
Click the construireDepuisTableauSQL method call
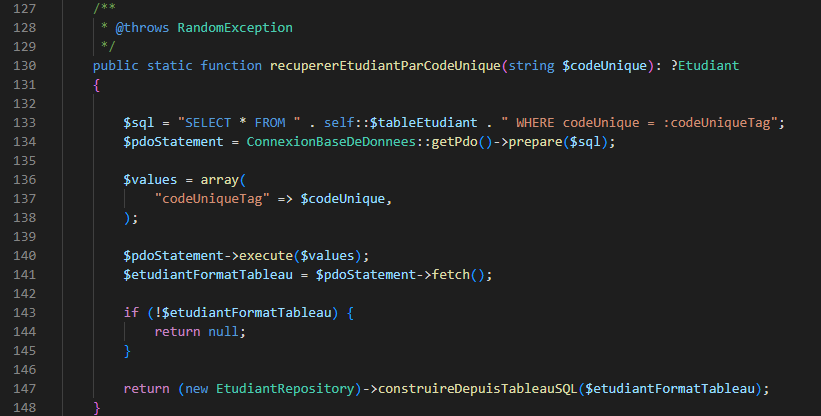478,389
